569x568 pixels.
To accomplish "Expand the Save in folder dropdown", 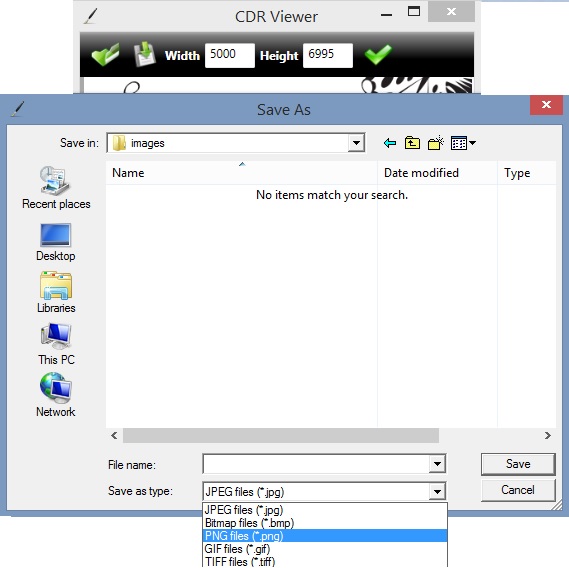I will pyautogui.click(x=356, y=143).
